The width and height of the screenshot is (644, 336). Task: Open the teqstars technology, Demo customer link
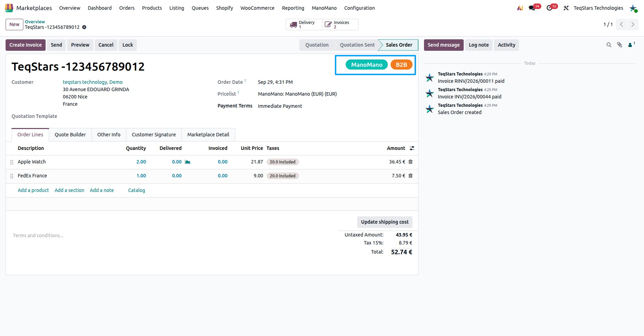tap(93, 82)
